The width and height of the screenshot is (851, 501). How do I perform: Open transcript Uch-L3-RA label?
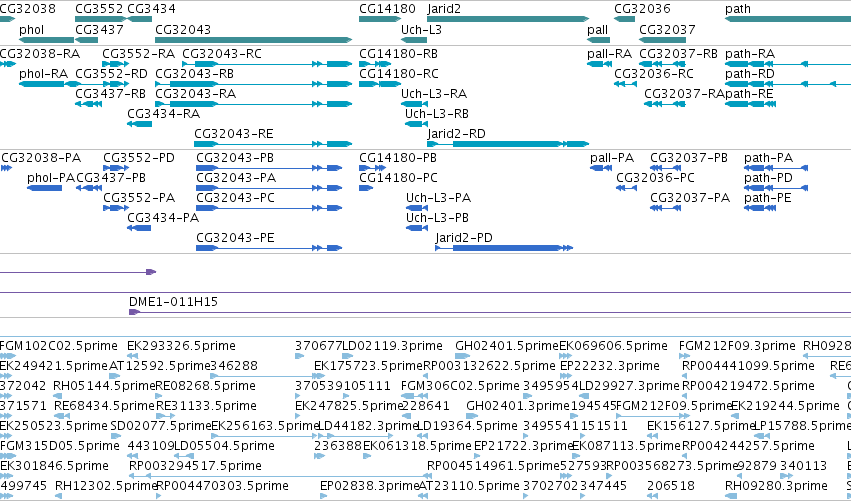click(x=434, y=94)
